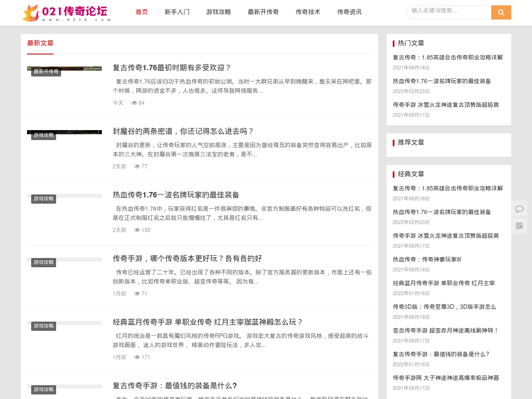Click the eye icon next to 171 views
Image resolution: width=532 pixels, height=399 pixels.
(x=137, y=357)
